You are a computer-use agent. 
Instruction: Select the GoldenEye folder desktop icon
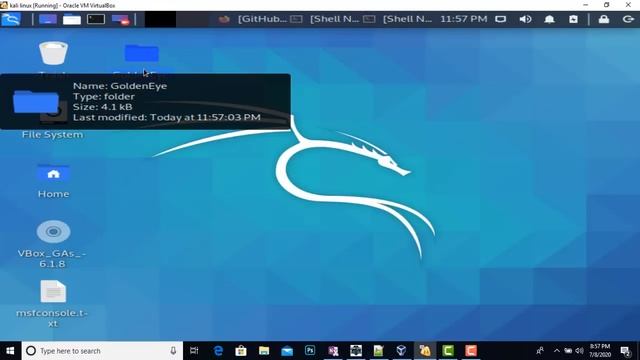point(142,53)
